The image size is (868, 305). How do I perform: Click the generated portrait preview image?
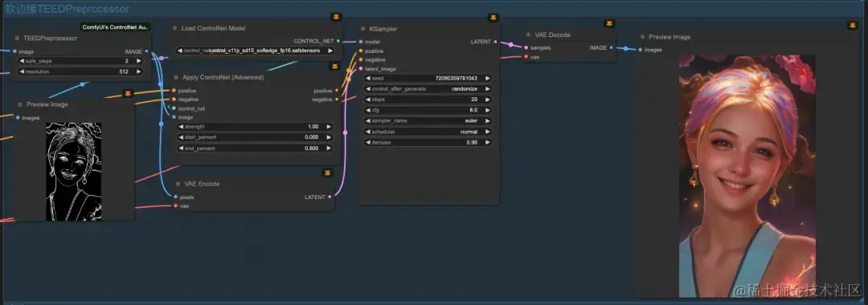click(x=747, y=176)
